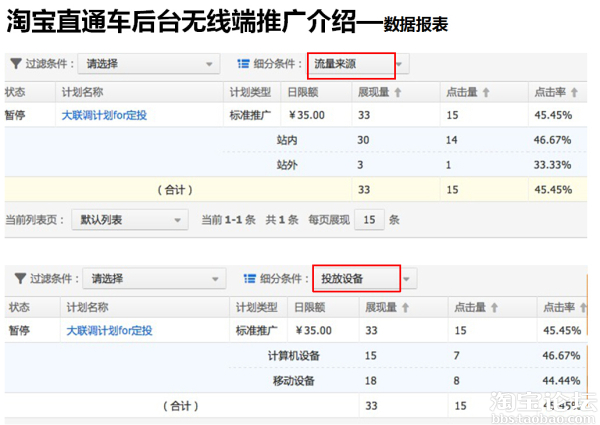Click the 当前 1-1 条 pagination text
This screenshot has width=600, height=425.
tap(228, 220)
